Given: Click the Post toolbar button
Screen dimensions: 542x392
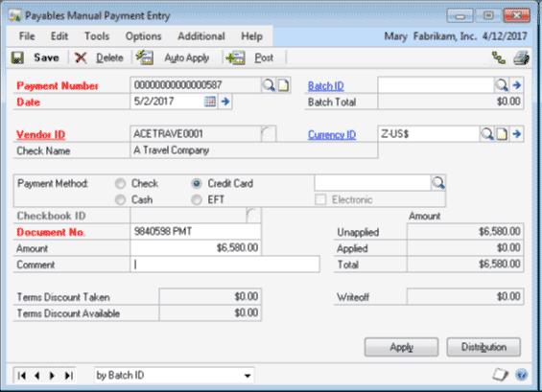Looking at the screenshot, I should pos(249,58).
